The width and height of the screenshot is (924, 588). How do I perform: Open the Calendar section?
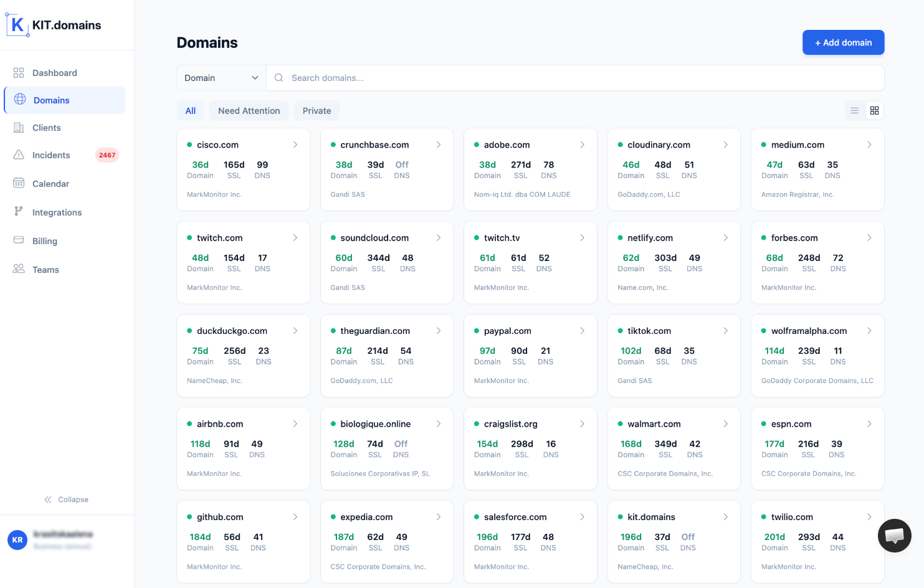pos(50,183)
